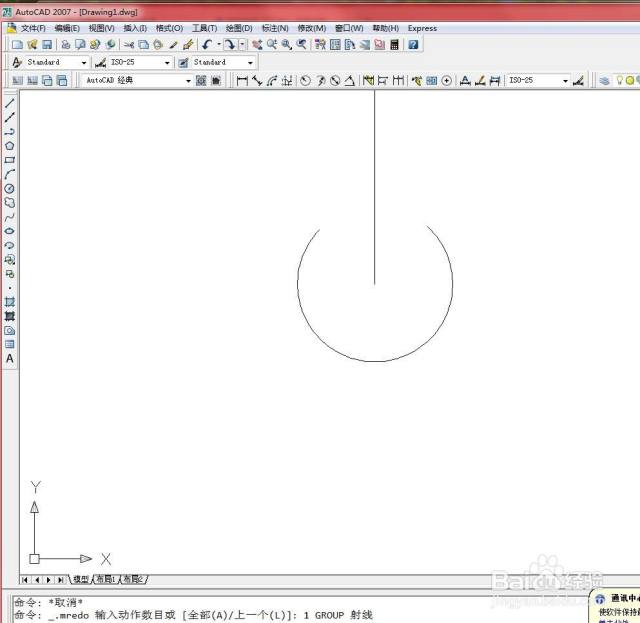The width and height of the screenshot is (640, 623).
Task: Click the Dimension Style manager icon
Action: click(x=100, y=62)
